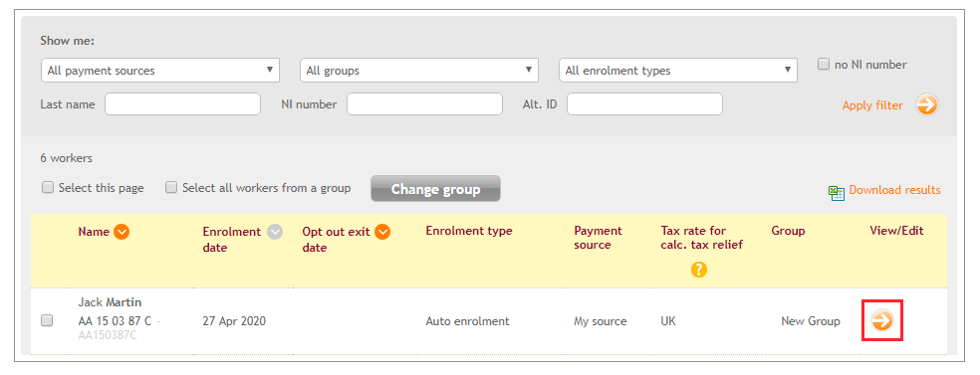Open the All enrolment types dropdown
The height and width of the screenshot is (375, 980).
point(678,71)
